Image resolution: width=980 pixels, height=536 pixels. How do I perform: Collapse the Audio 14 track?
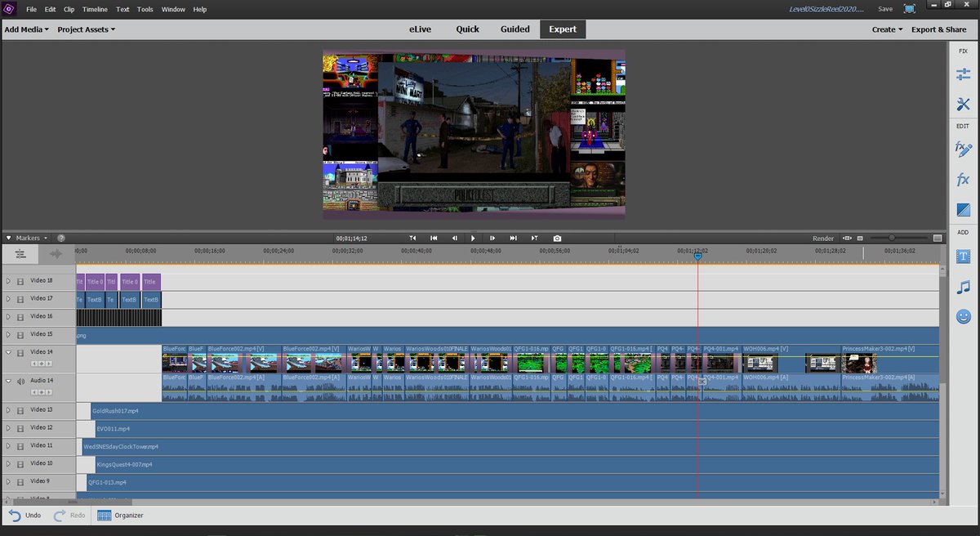click(x=8, y=382)
